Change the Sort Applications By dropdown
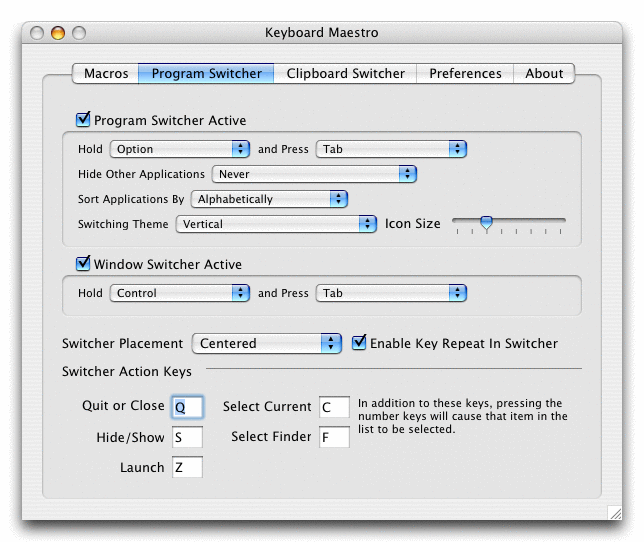This screenshot has width=644, height=542. [x=269, y=199]
